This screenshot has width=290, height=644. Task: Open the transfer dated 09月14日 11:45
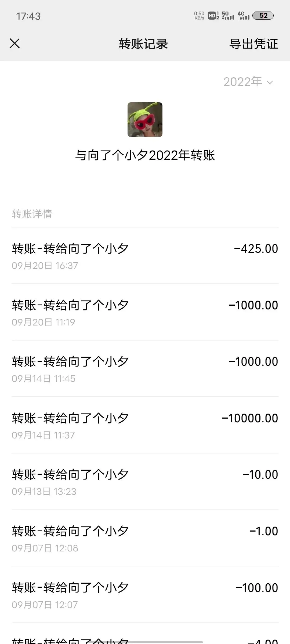145,369
